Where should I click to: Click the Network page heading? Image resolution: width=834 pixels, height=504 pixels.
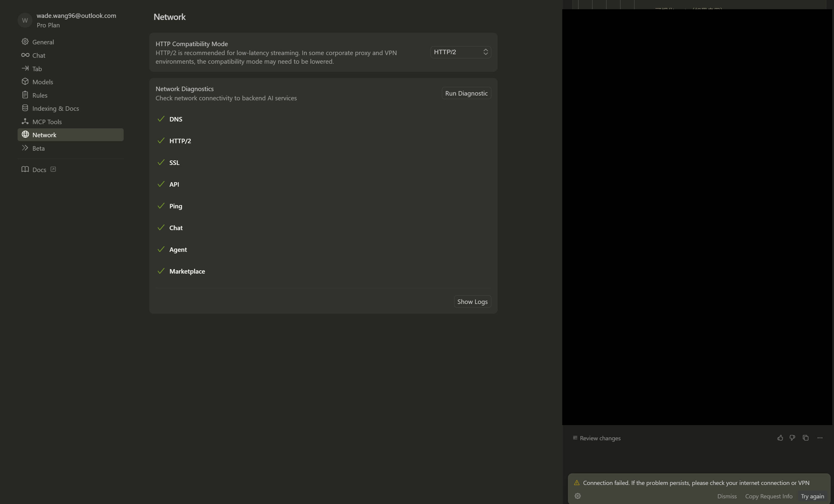click(169, 17)
